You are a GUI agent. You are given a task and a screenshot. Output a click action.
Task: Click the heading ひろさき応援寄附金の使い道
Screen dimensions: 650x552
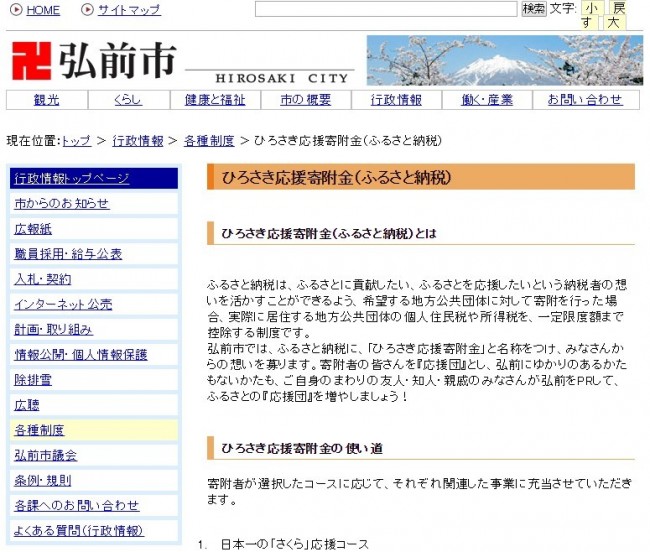point(302,448)
